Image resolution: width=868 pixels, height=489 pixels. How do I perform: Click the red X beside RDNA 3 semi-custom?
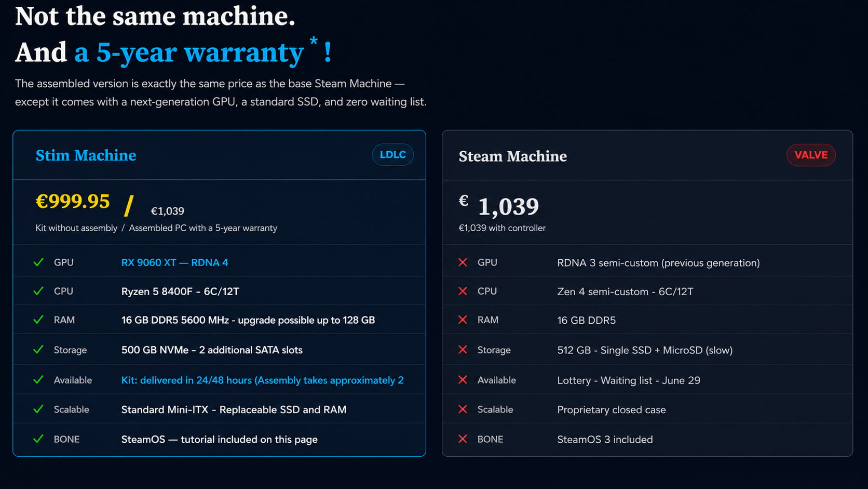pyautogui.click(x=463, y=262)
